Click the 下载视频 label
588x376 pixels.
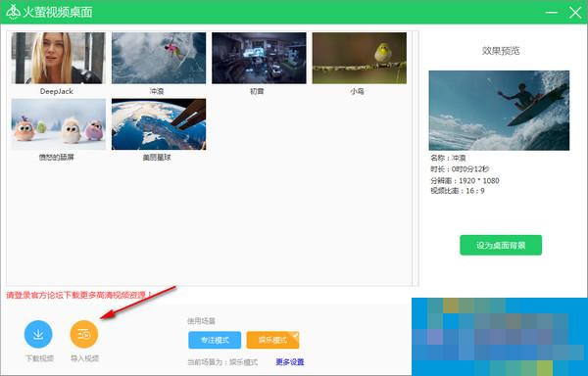[x=39, y=358]
